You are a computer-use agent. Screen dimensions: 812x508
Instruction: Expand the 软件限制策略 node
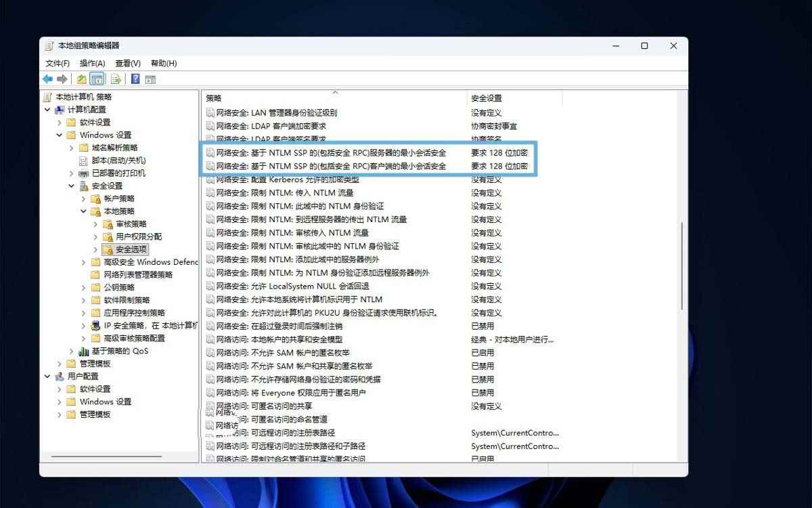click(x=83, y=300)
